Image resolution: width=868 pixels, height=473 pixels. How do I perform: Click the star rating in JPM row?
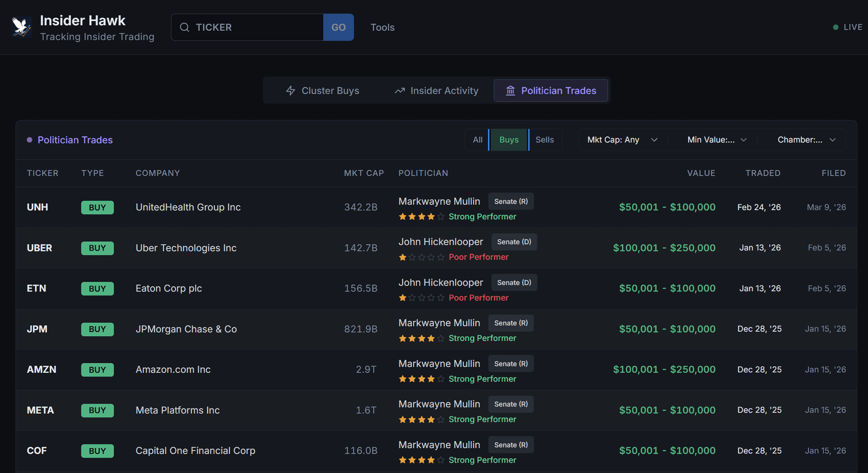point(421,338)
